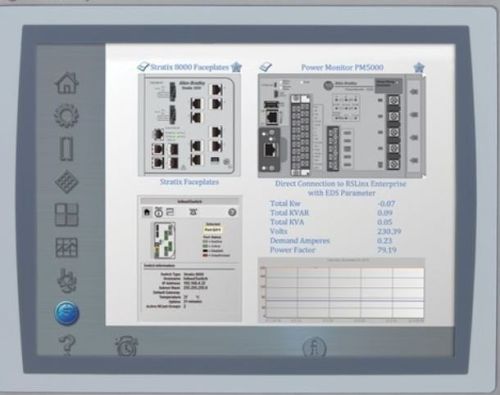Click the round help icon in switch faceplate

coord(232,212)
